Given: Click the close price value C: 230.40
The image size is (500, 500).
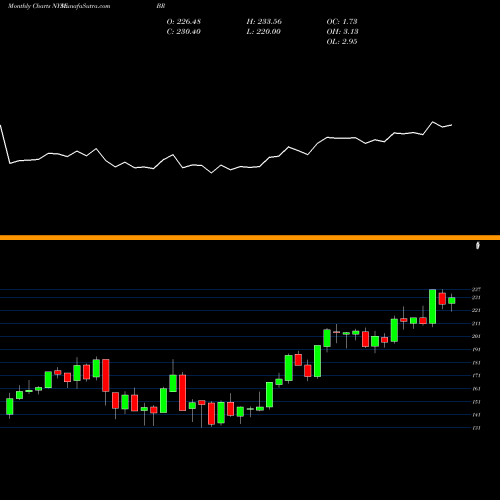Looking at the screenshot, I should coord(184,32).
